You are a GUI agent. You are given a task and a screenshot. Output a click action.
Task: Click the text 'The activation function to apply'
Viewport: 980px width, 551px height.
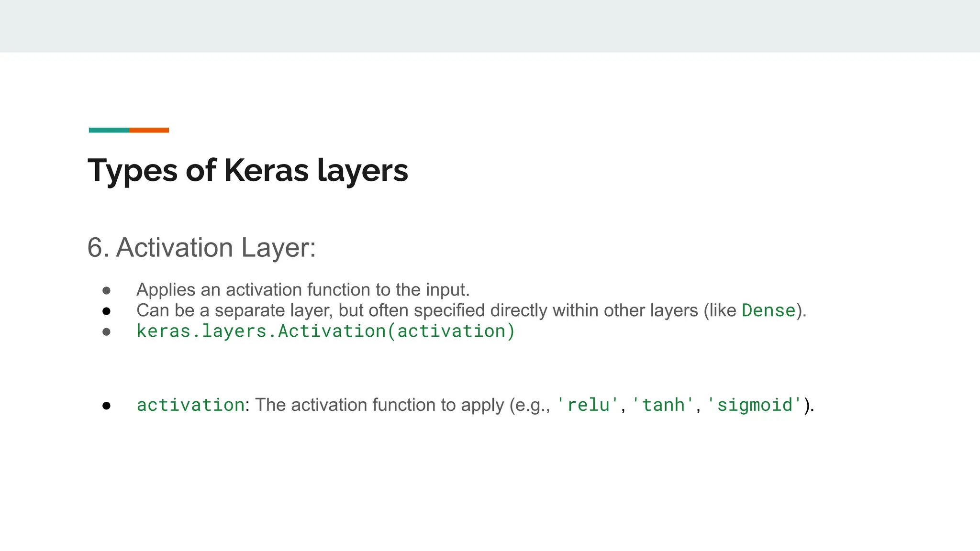click(379, 405)
